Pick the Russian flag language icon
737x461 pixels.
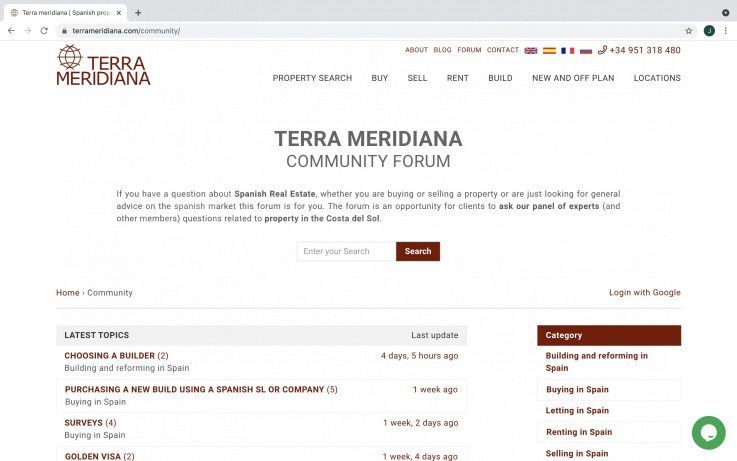586,50
